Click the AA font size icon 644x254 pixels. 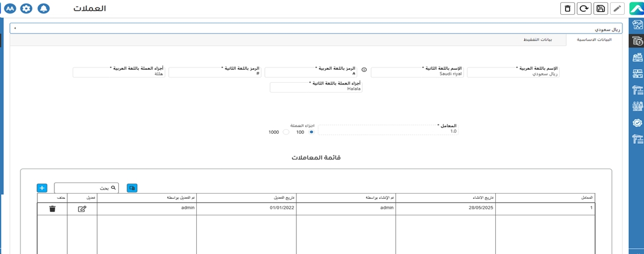pyautogui.click(x=10, y=9)
